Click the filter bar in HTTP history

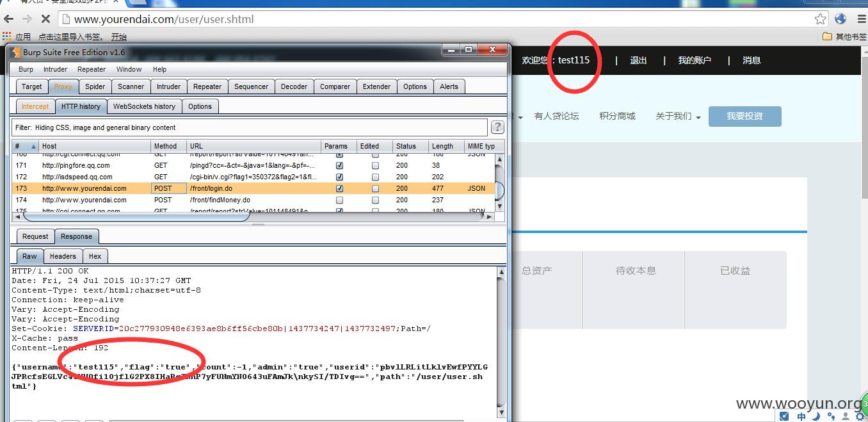[249, 127]
